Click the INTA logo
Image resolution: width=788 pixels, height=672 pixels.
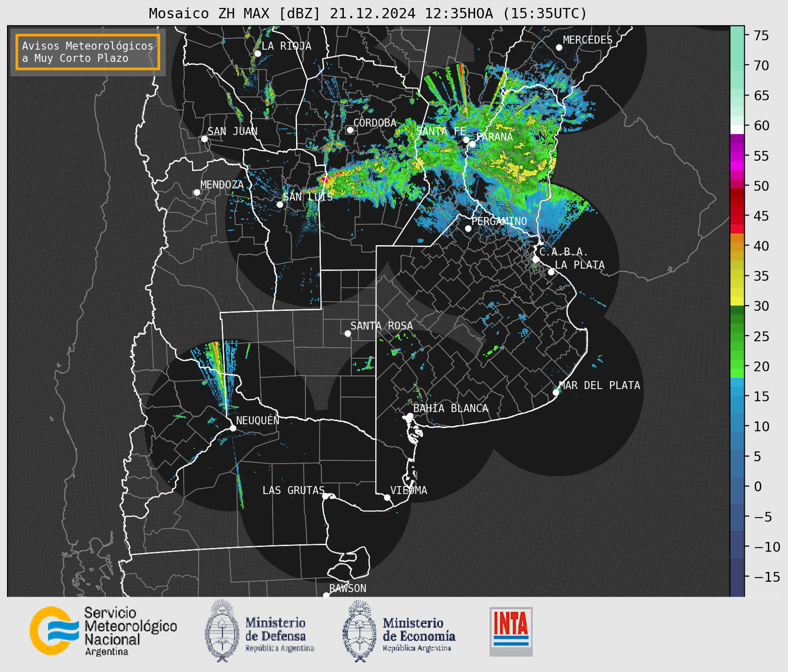click(x=511, y=631)
